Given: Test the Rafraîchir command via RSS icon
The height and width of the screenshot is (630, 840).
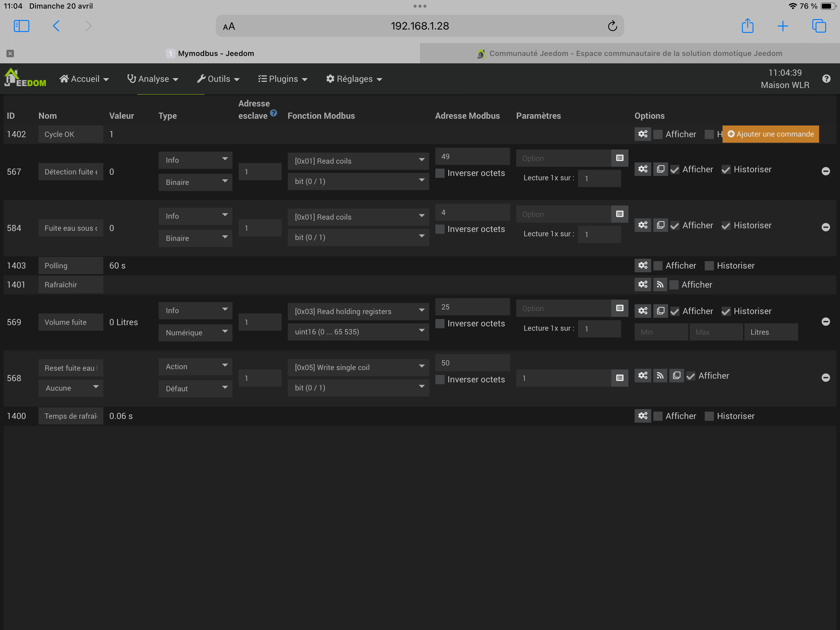Looking at the screenshot, I should [x=660, y=285].
